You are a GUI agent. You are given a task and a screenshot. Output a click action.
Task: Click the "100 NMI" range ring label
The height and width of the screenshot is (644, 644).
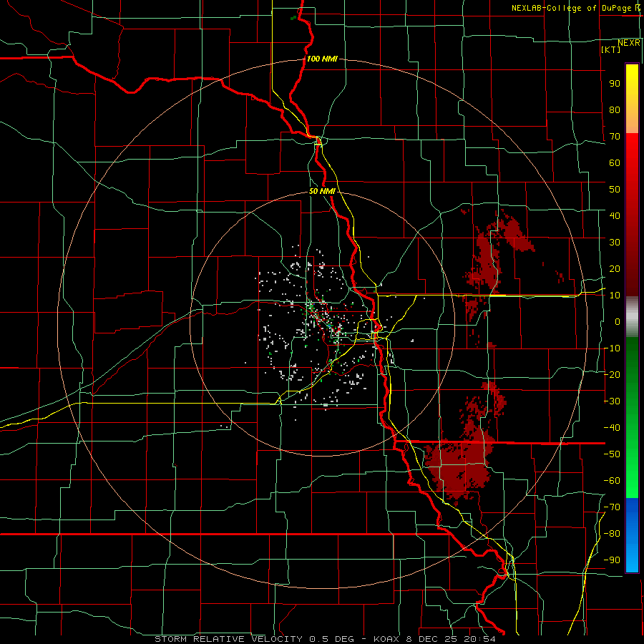(322, 59)
